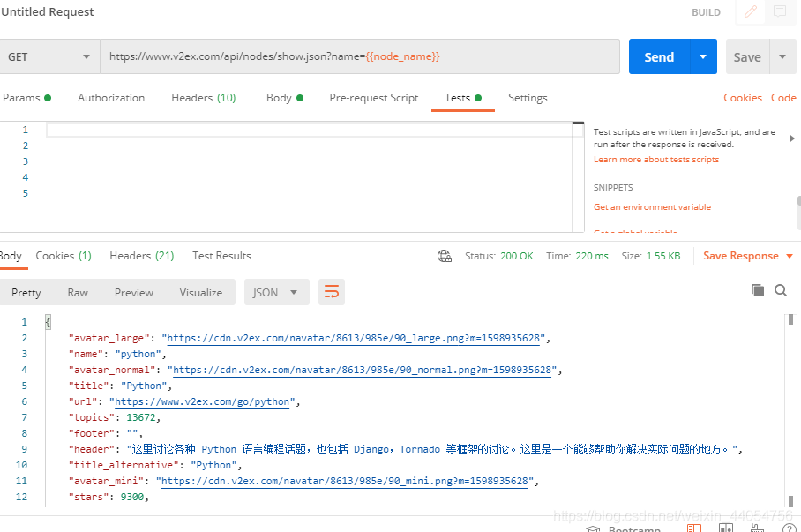The height and width of the screenshot is (532, 801).
Task: Open search in response body
Action: pos(781,290)
